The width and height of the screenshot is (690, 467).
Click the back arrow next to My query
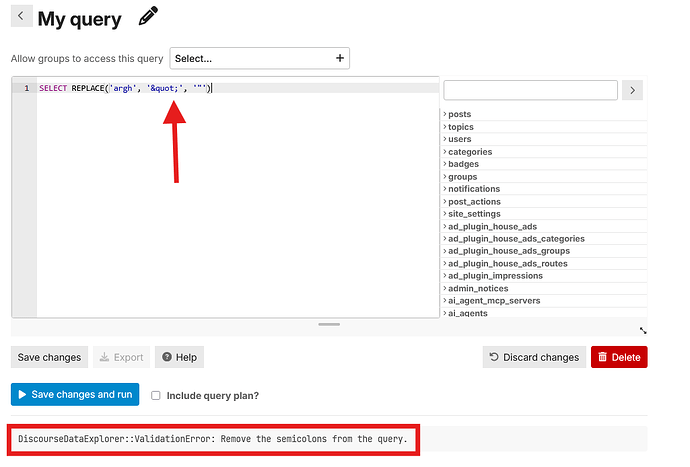pos(21,16)
